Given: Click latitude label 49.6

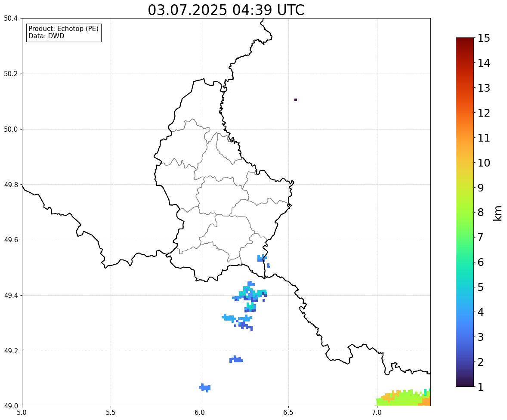Looking at the screenshot, I should coord(11,240).
